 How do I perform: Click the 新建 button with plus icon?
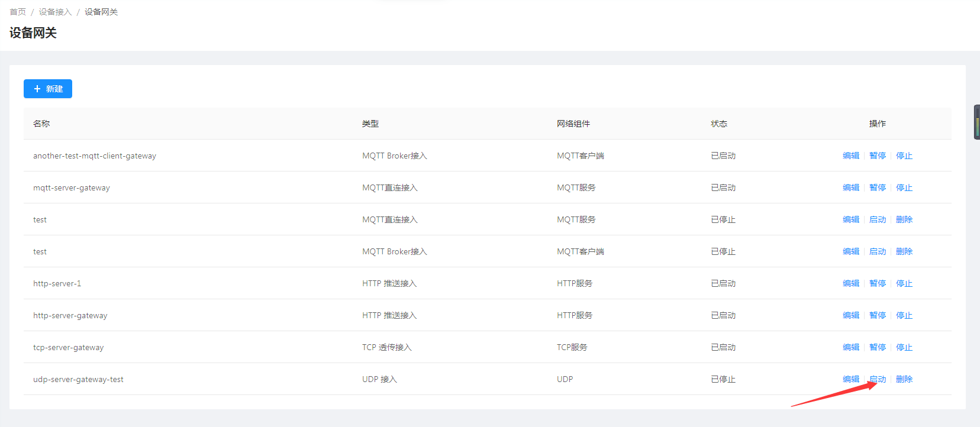48,89
